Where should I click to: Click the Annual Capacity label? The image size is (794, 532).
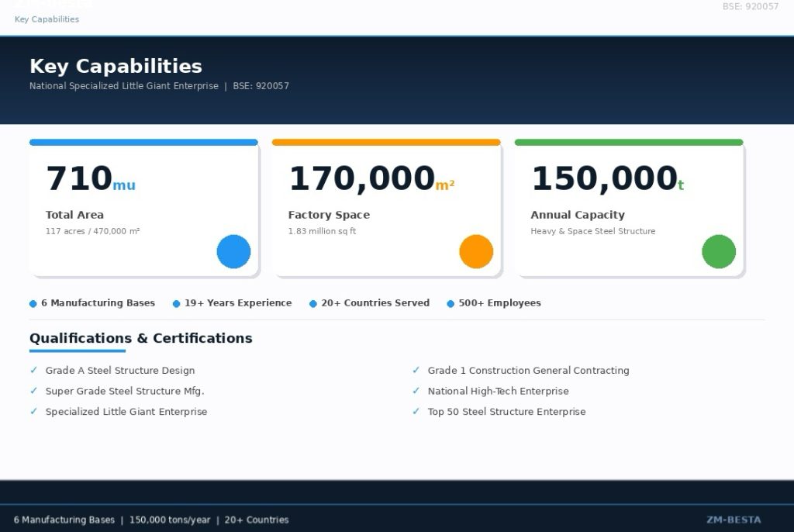(578, 215)
